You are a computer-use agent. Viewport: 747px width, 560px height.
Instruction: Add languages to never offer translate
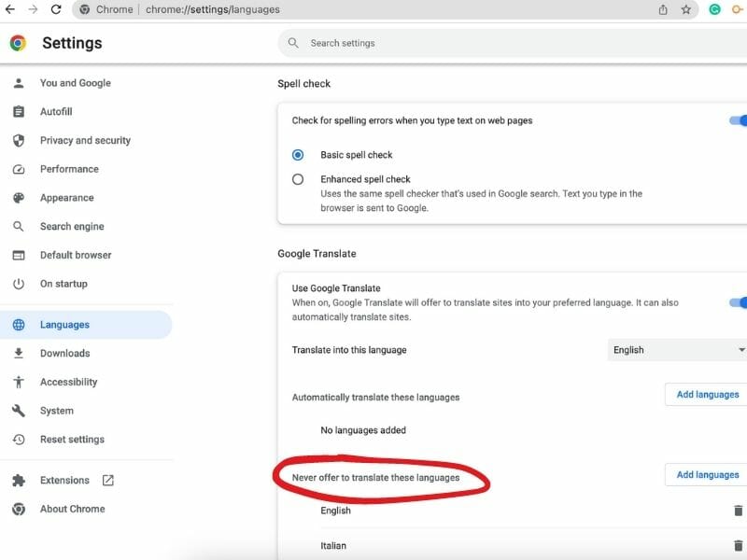707,475
